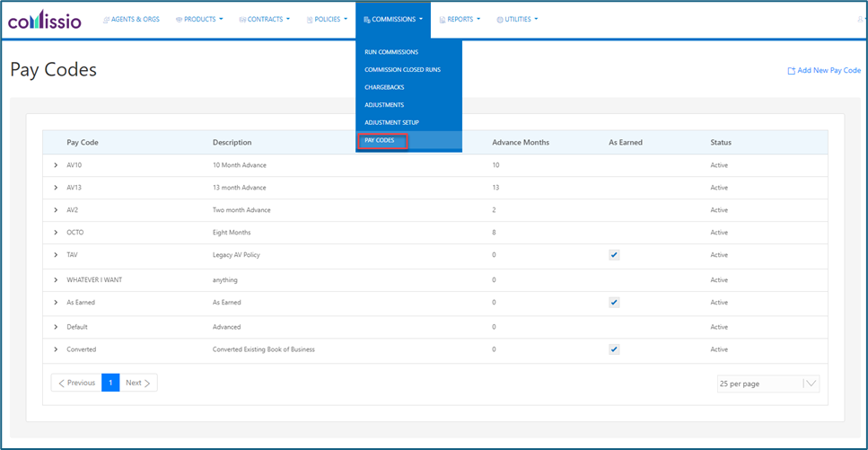Viewport: 868px width, 450px height.
Task: Expand the Default pay code row
Action: pos(56,327)
